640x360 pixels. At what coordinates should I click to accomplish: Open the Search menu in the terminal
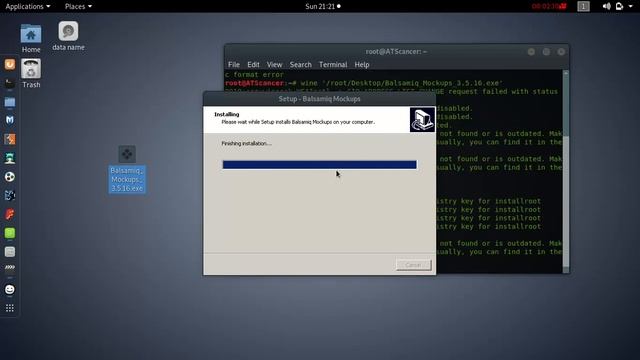click(x=300, y=64)
